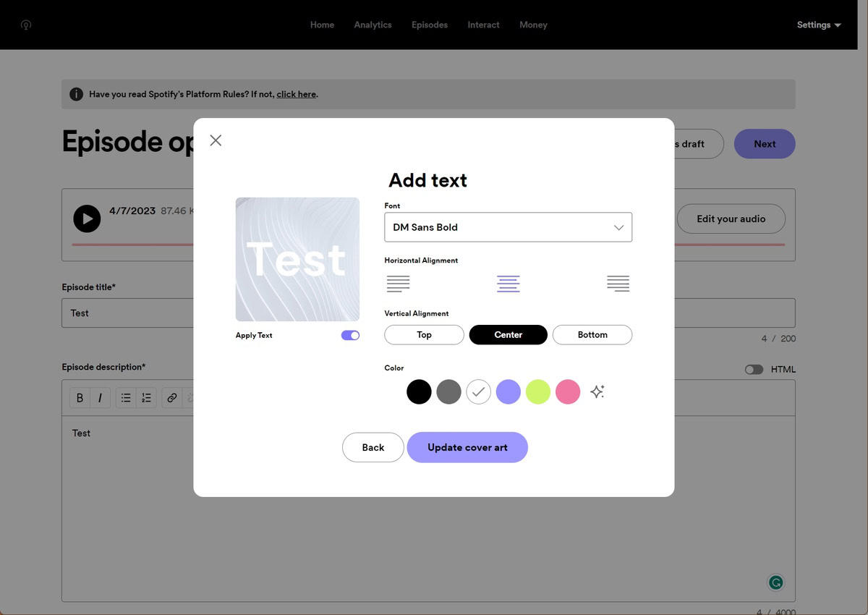Image resolution: width=868 pixels, height=615 pixels.
Task: Open Analytics tab
Action: [373, 25]
